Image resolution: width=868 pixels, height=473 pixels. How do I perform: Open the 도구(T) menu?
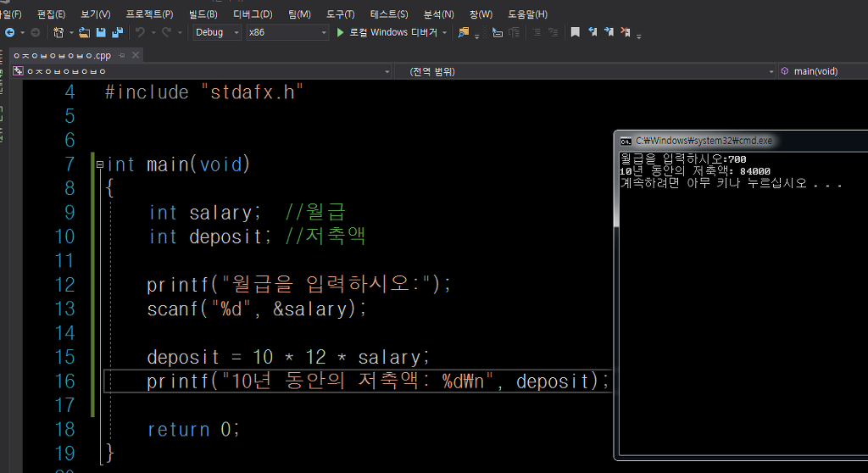[x=340, y=14]
